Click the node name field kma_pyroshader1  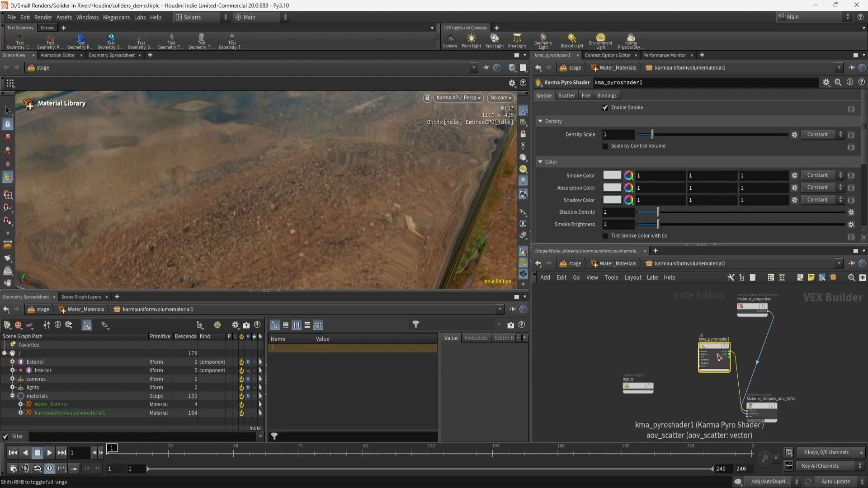[705, 82]
